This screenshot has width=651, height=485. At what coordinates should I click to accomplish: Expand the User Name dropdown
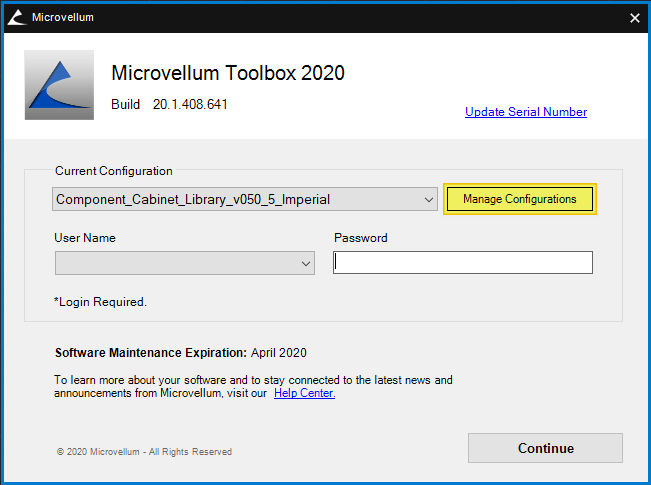pyautogui.click(x=185, y=263)
